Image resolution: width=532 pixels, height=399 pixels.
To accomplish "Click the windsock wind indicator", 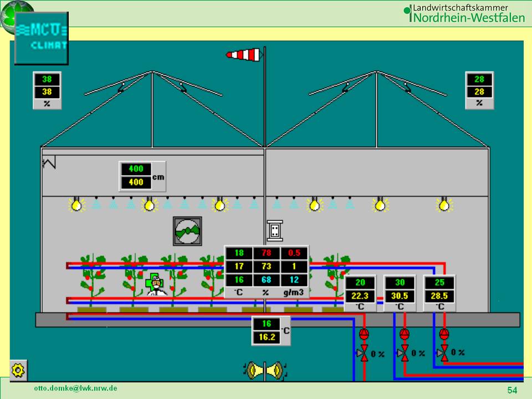I will tap(243, 54).
